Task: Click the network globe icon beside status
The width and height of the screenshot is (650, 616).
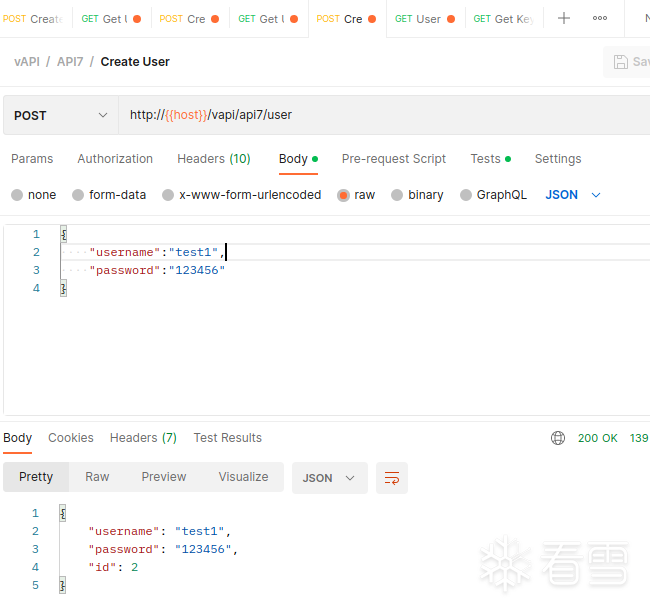Action: click(x=558, y=438)
